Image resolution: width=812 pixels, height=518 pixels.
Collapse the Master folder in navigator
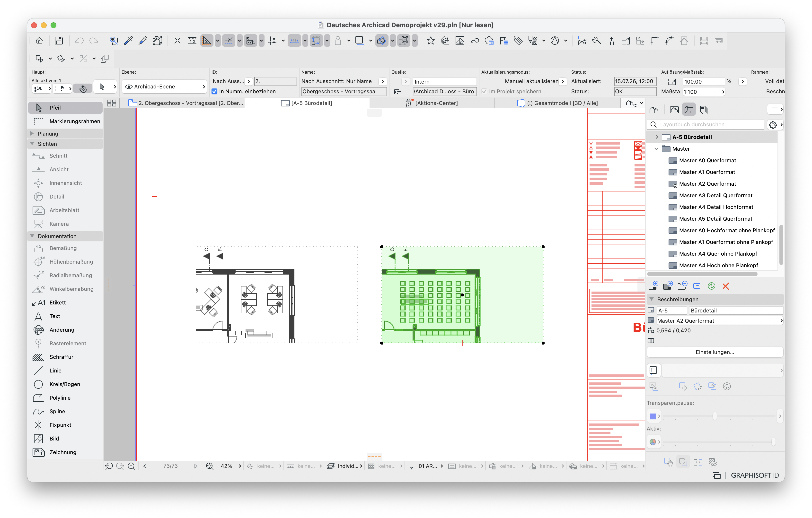point(656,149)
